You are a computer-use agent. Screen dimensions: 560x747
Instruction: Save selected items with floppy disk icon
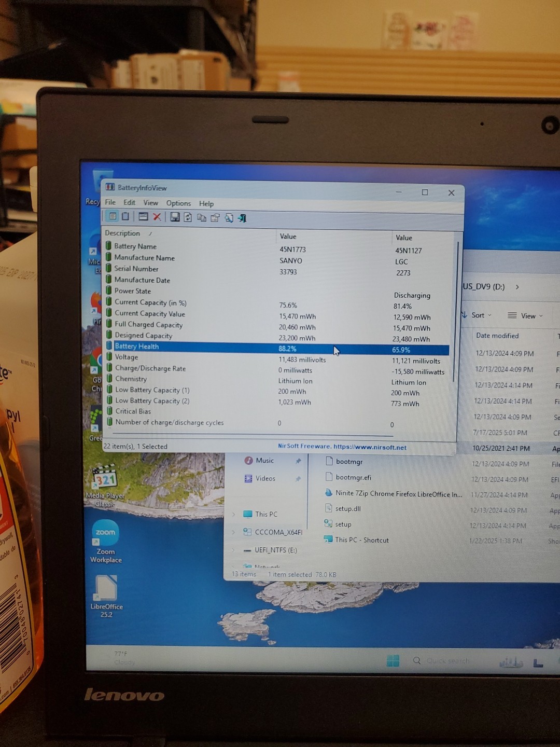pos(175,217)
